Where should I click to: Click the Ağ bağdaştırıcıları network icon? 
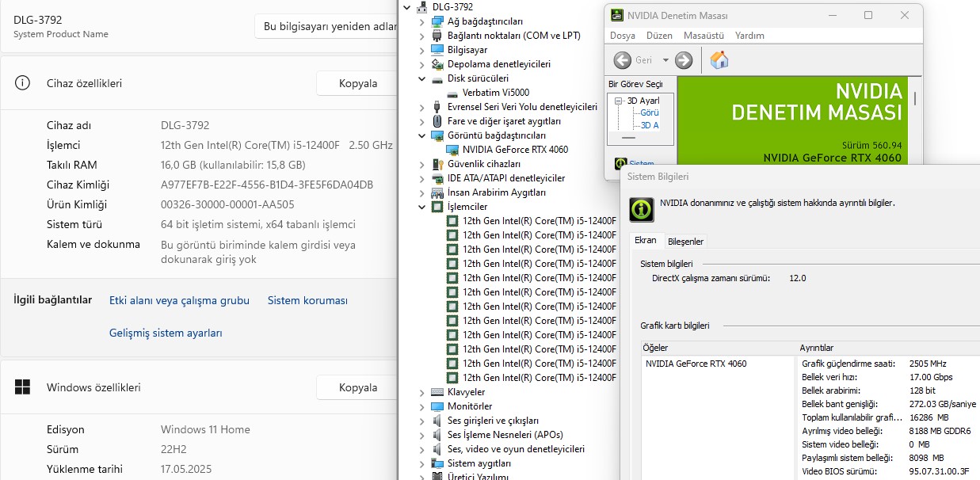pos(437,21)
